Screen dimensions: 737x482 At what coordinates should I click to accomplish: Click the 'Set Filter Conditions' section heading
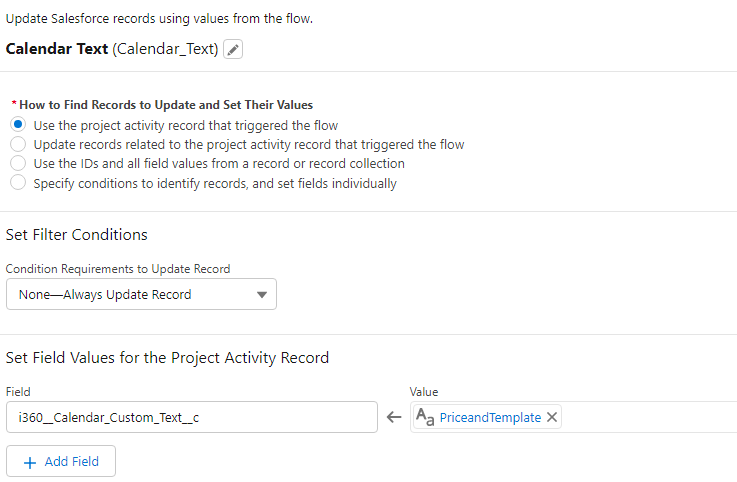(77, 235)
